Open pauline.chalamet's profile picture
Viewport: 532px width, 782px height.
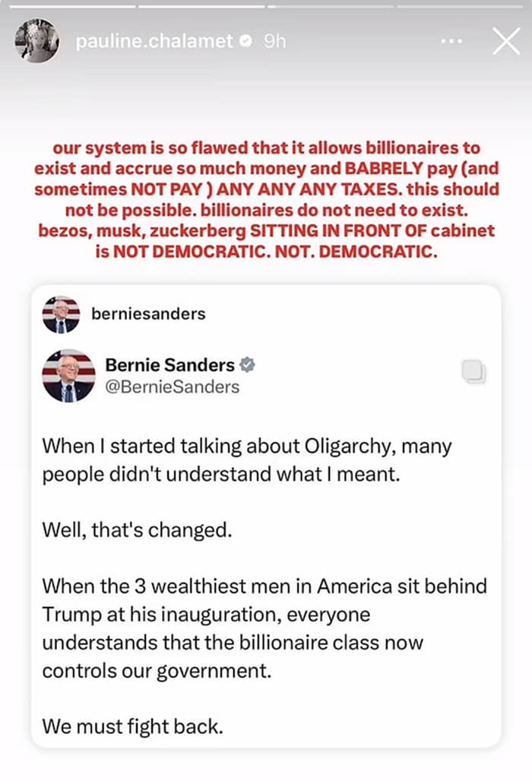click(37, 41)
